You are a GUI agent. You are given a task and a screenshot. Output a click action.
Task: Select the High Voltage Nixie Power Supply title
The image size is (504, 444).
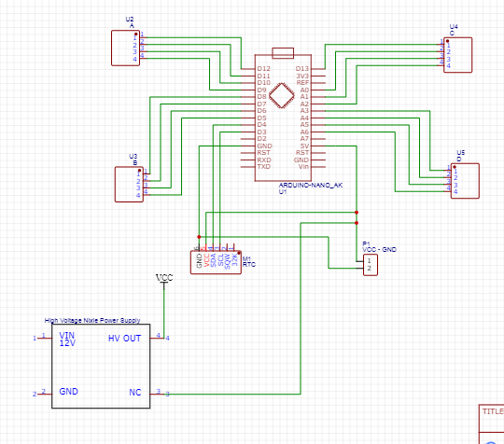coord(92,320)
